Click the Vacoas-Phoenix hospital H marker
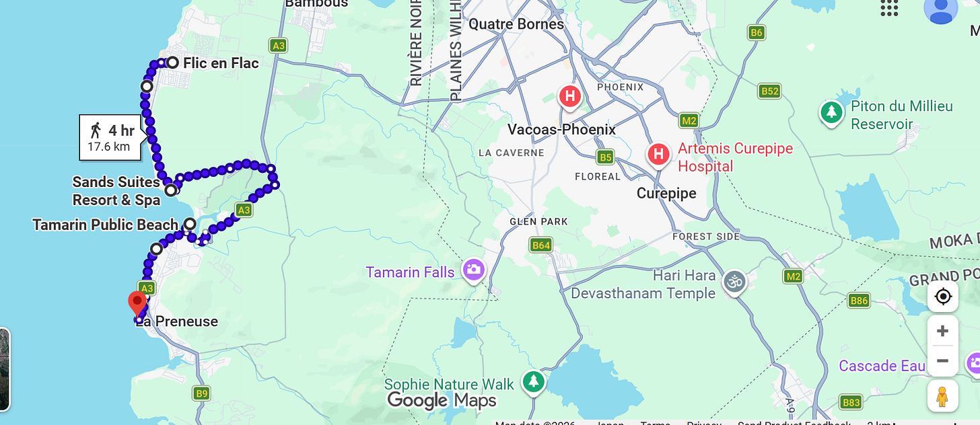980x425 pixels. pyautogui.click(x=570, y=97)
